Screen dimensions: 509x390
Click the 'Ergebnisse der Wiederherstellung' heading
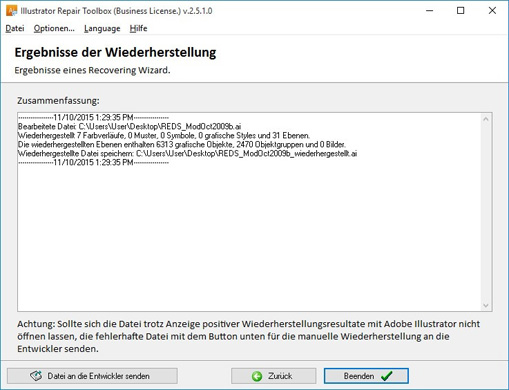pyautogui.click(x=115, y=53)
